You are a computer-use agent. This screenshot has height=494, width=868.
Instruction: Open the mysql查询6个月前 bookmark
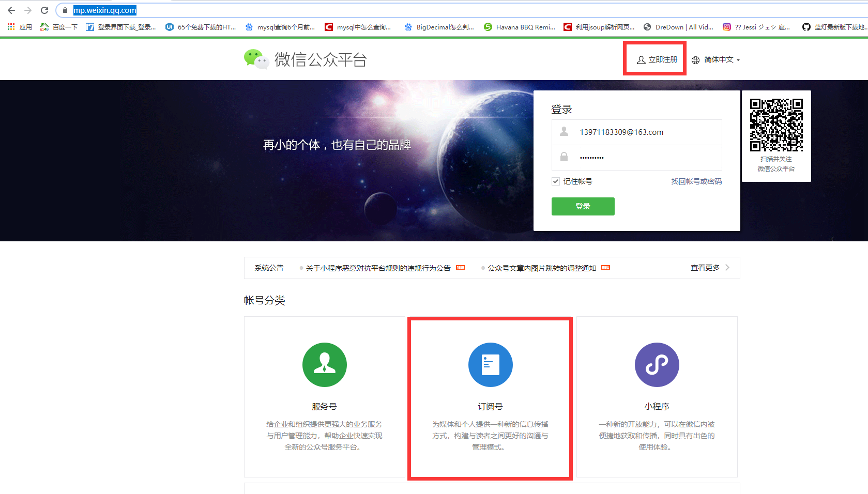point(280,27)
